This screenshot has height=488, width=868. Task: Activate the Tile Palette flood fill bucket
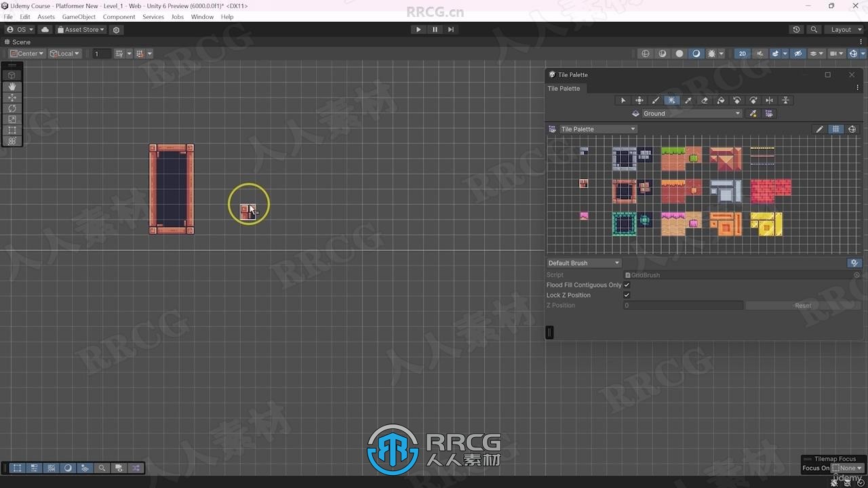tap(721, 100)
